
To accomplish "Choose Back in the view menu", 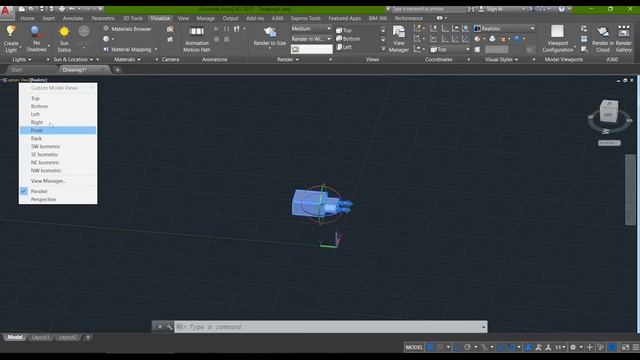I will (x=58, y=138).
